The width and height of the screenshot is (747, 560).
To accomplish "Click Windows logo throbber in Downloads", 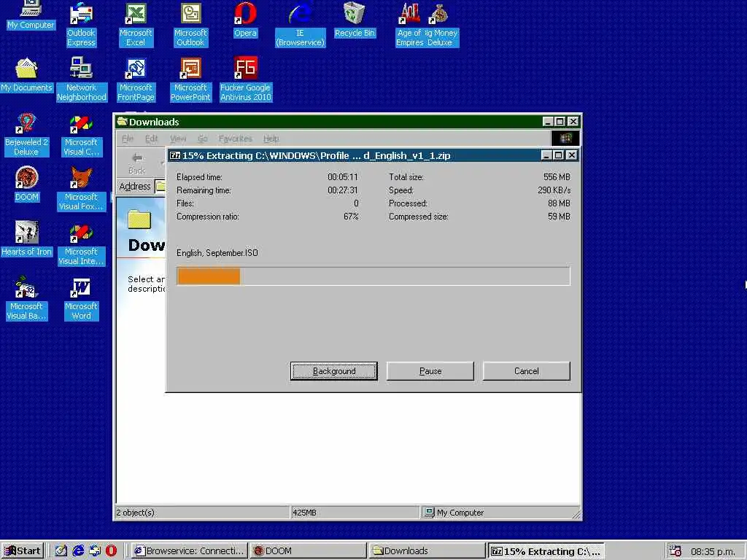I will [565, 138].
